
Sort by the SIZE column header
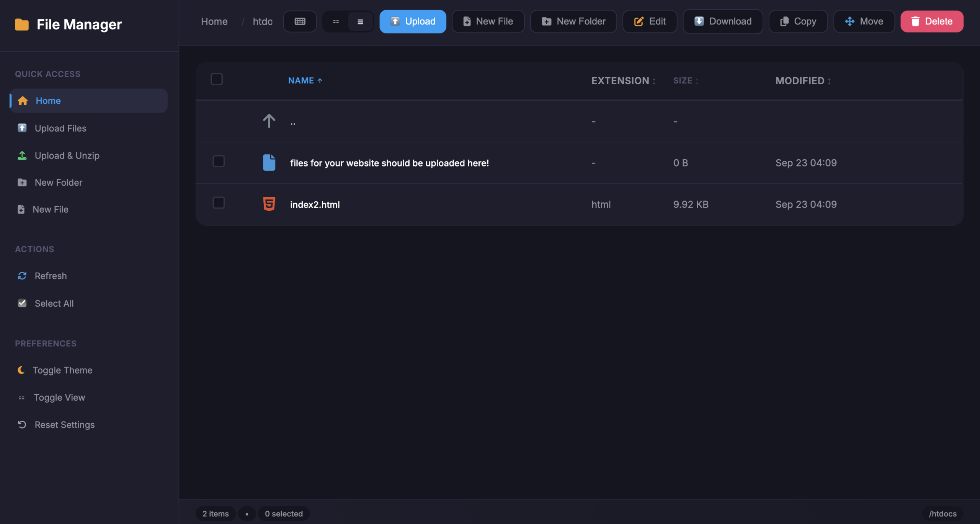[x=686, y=81]
